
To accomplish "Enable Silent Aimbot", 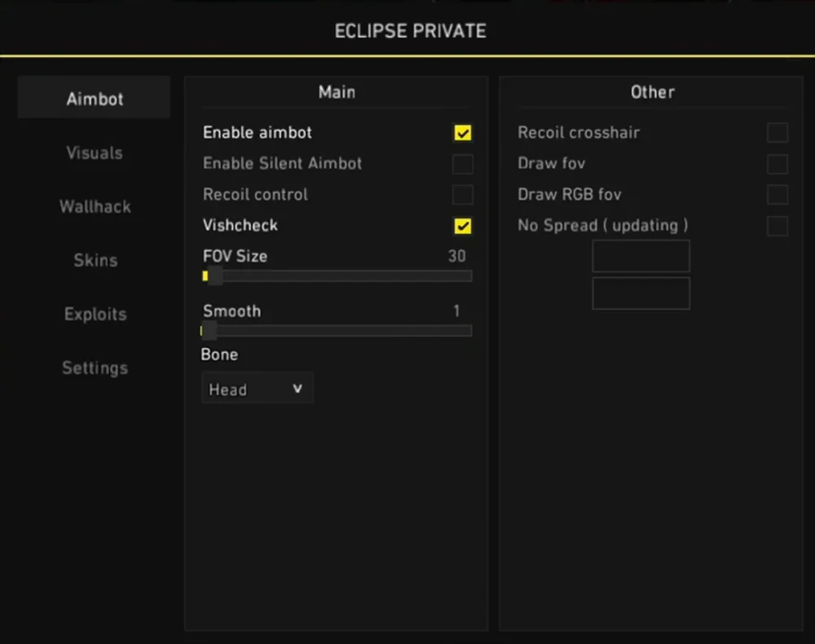I will (x=462, y=164).
